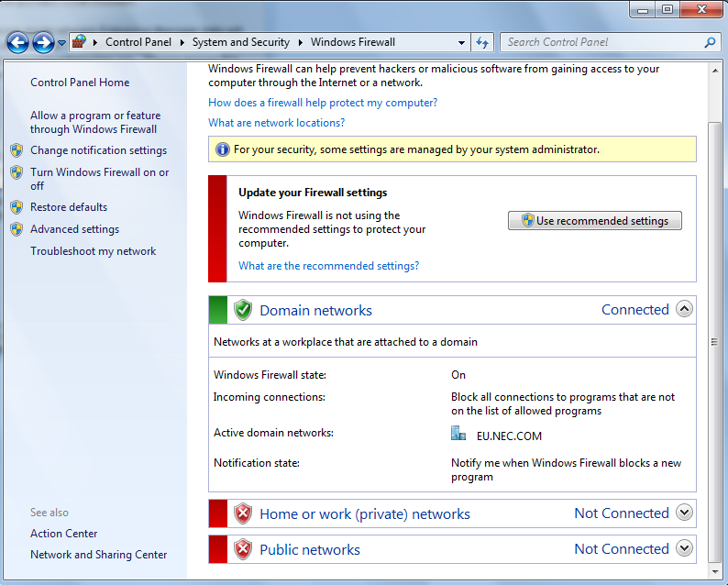The width and height of the screenshot is (728, 585).
Task: Click shield icon beside Turn Windows Firewall on or off
Action: tap(17, 172)
